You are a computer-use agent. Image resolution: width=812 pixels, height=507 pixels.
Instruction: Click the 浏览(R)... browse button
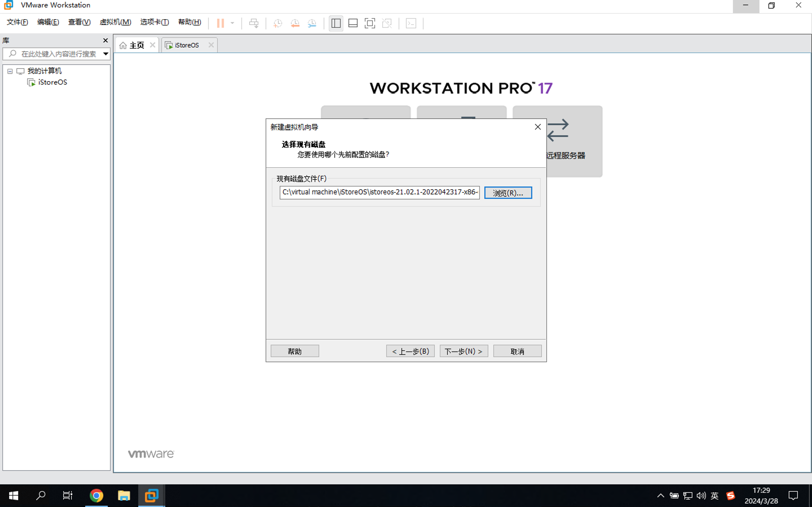(508, 193)
